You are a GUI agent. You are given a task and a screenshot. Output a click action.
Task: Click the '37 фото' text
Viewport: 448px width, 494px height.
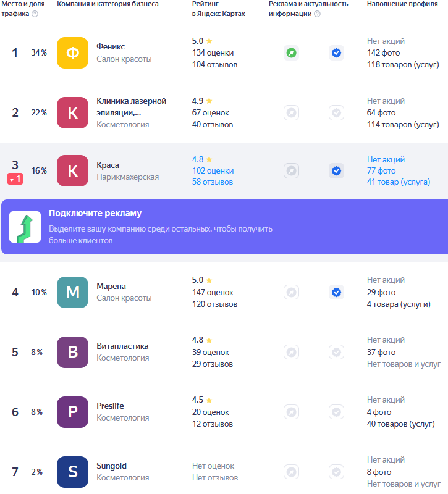pos(381,352)
